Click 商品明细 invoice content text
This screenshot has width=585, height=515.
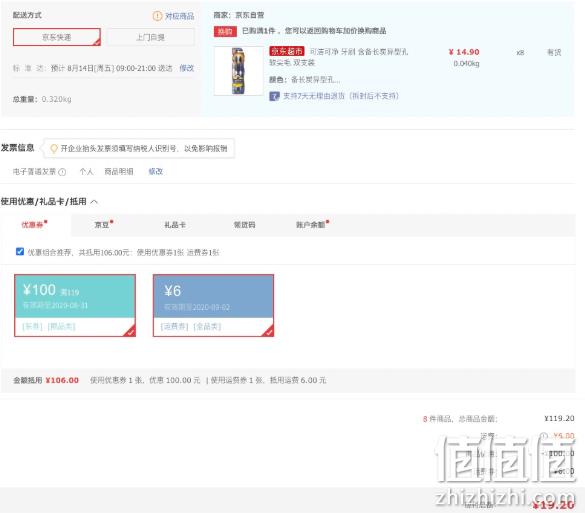[119, 171]
